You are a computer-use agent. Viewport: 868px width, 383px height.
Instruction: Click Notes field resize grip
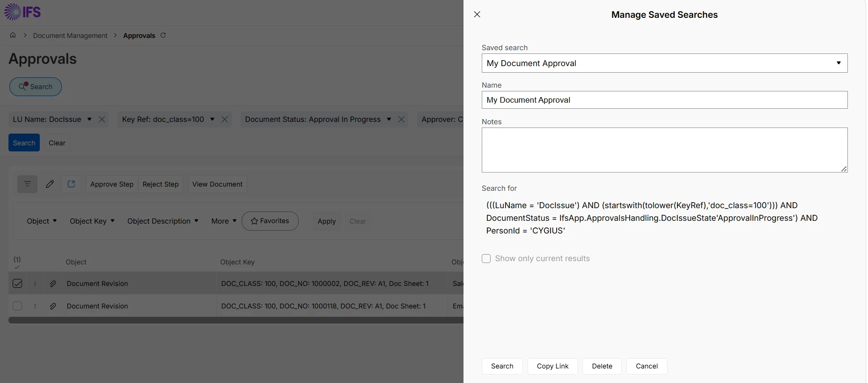844,169
